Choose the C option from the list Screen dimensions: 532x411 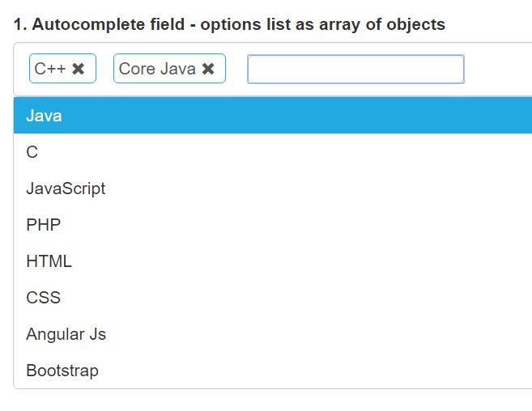[32, 152]
